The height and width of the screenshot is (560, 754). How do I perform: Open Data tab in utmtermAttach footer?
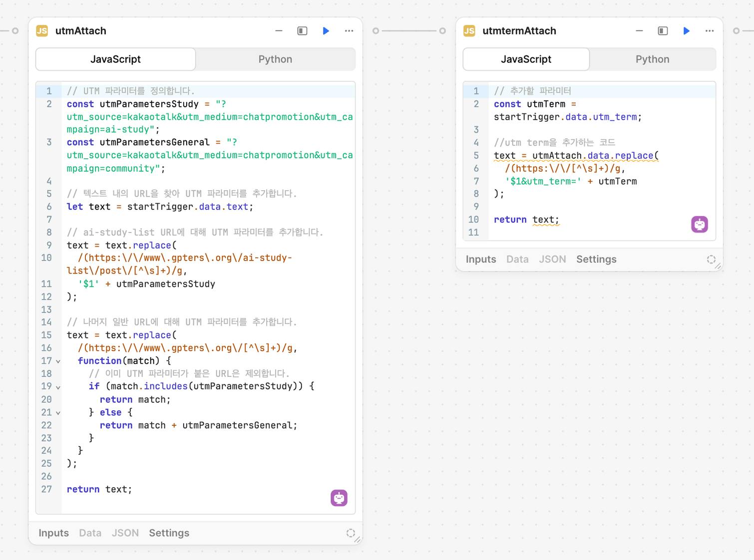(517, 259)
